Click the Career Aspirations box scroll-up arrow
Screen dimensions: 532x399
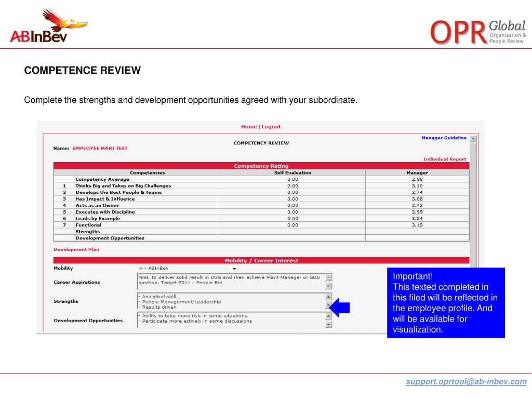point(328,277)
